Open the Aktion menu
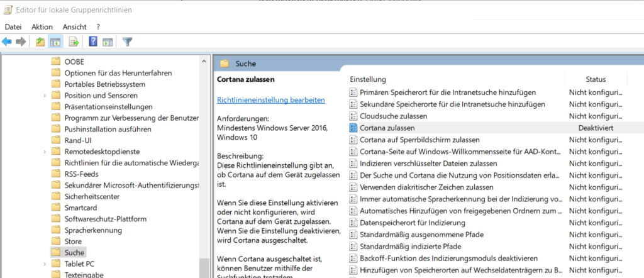 (42, 26)
